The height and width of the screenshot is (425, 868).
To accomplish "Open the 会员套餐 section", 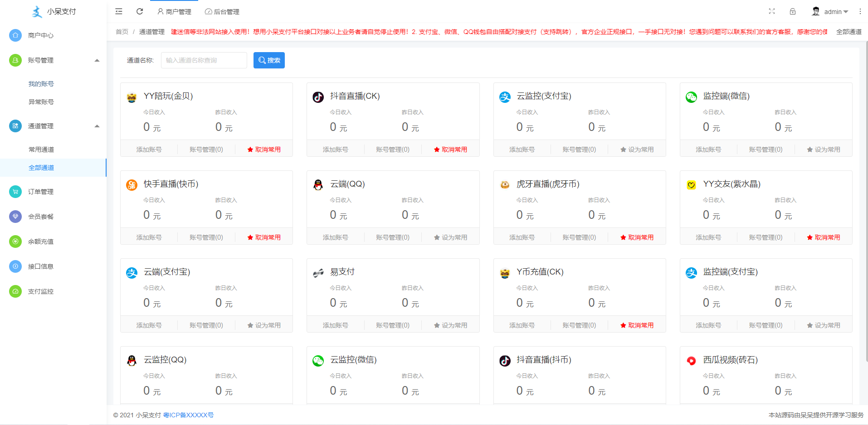I will (40, 217).
